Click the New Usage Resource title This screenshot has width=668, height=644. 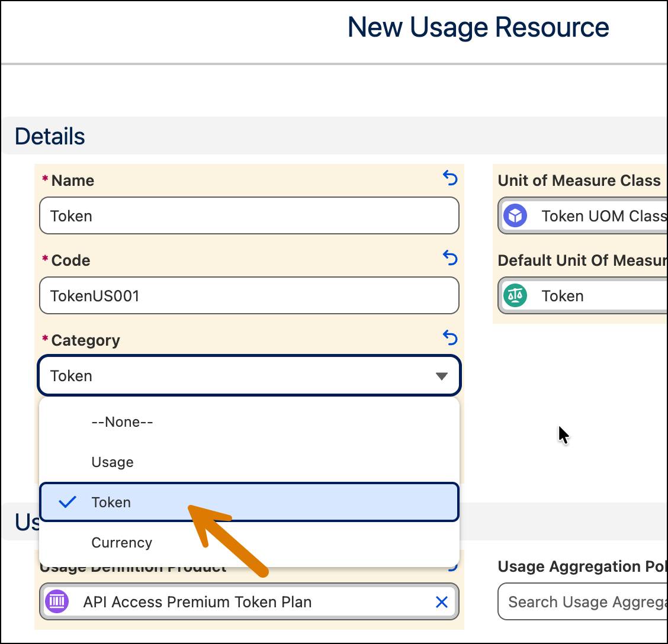[x=478, y=28]
